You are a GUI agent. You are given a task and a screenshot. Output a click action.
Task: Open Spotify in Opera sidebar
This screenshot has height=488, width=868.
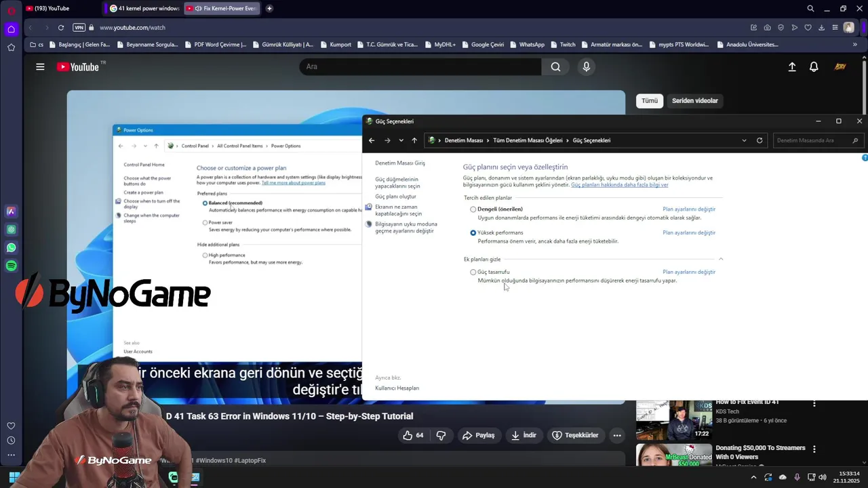click(11, 266)
